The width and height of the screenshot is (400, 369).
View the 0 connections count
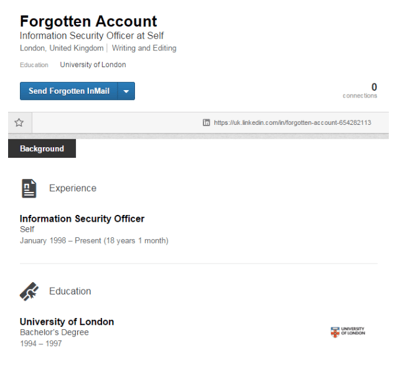[x=360, y=91]
